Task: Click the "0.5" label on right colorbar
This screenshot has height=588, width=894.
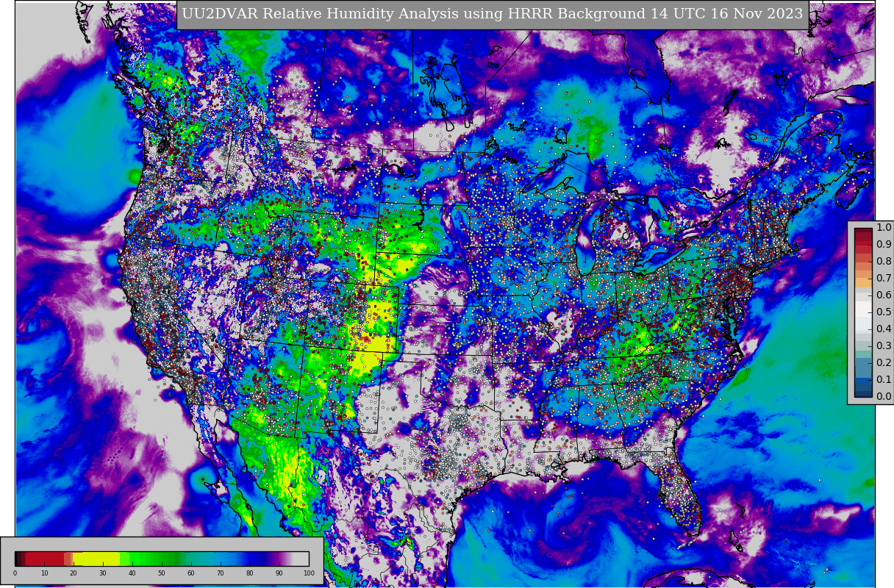Action: (x=884, y=312)
